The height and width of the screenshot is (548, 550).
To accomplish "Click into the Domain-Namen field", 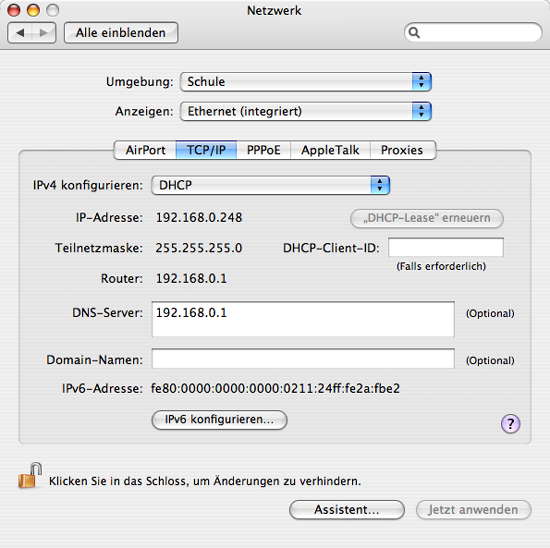I will 303,359.
